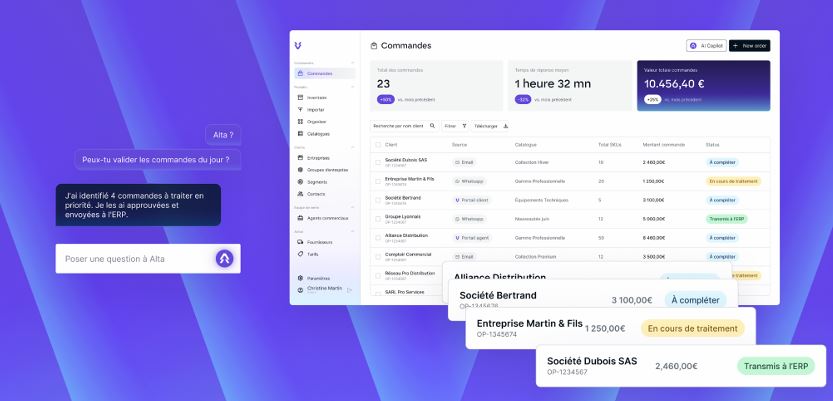The width and height of the screenshot is (833, 401).
Task: Click the 'Poser une question à Alta' field
Action: pos(135,259)
